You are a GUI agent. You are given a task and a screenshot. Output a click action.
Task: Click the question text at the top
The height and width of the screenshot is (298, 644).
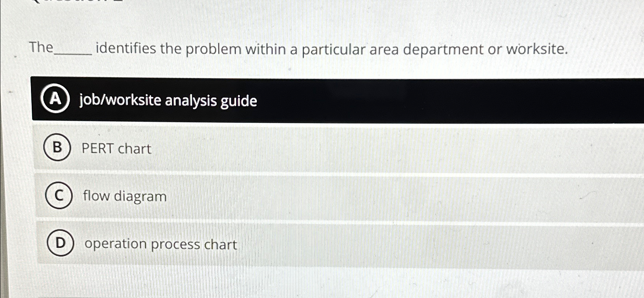(x=298, y=49)
